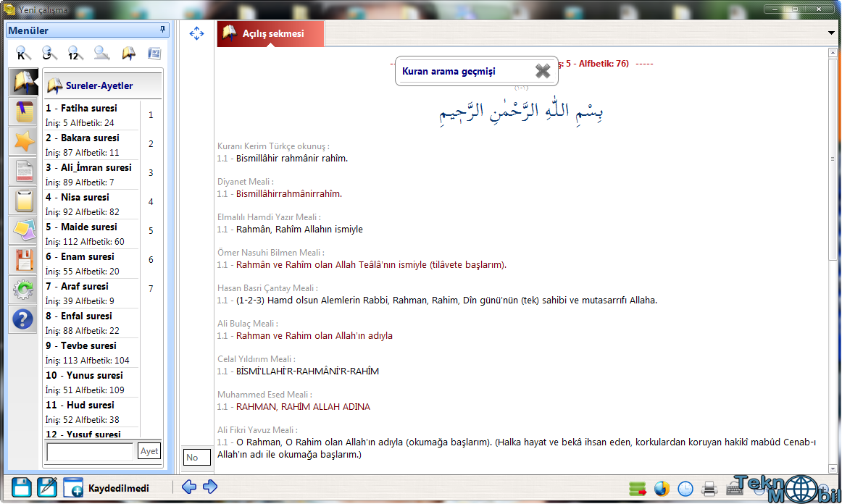Click the Ayet button
The width and height of the screenshot is (842, 504).
click(149, 451)
